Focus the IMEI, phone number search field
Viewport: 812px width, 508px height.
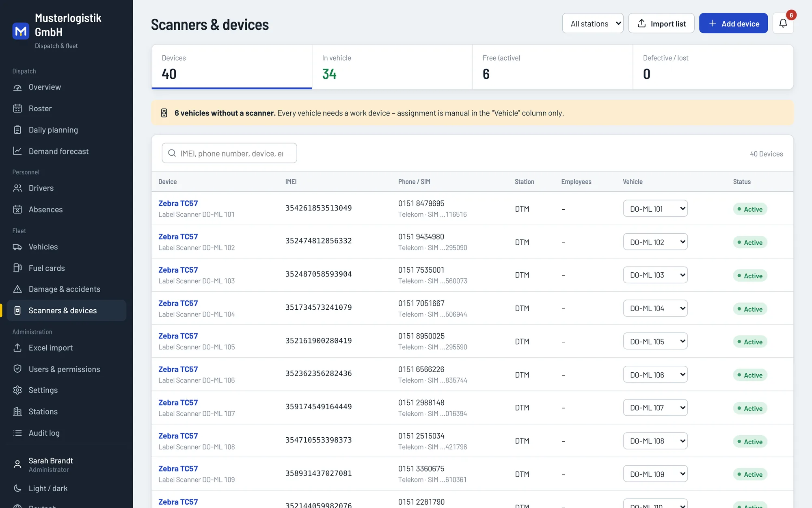pyautogui.click(x=229, y=153)
